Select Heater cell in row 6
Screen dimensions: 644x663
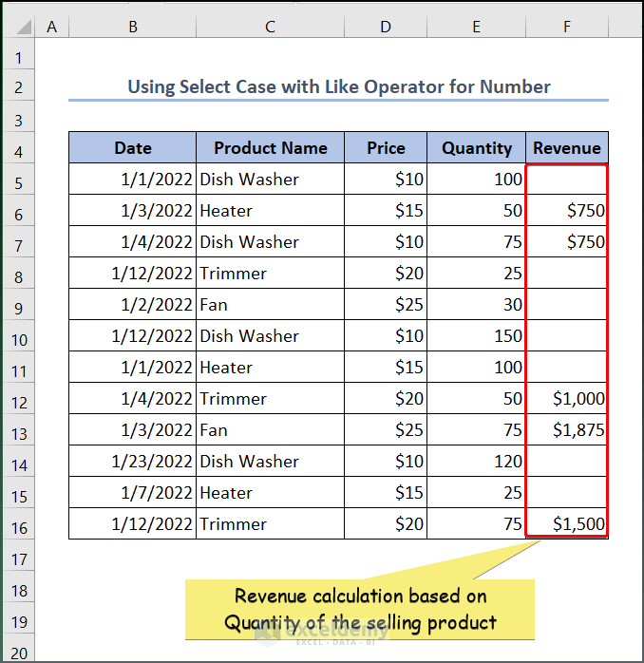pos(270,211)
